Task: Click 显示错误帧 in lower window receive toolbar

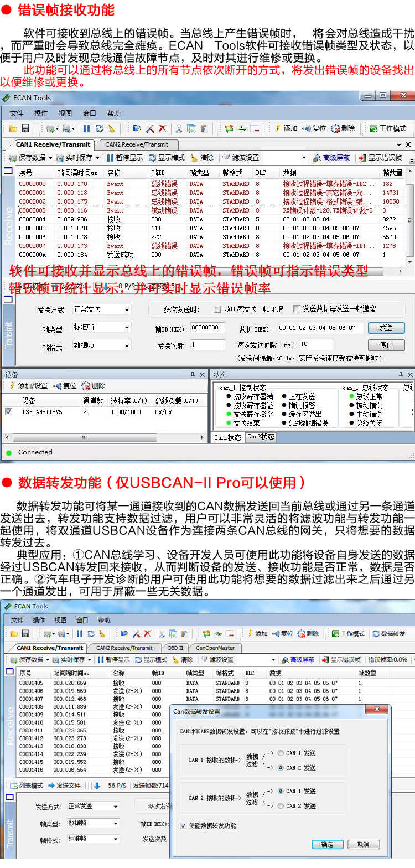Action: [x=342, y=659]
